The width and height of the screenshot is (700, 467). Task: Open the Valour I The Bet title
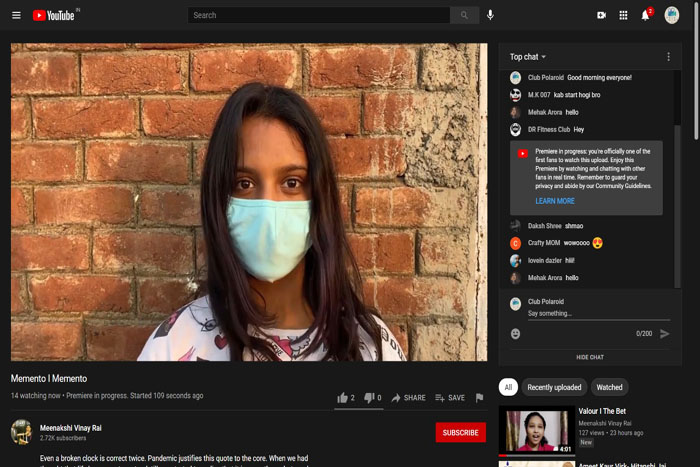pos(602,411)
